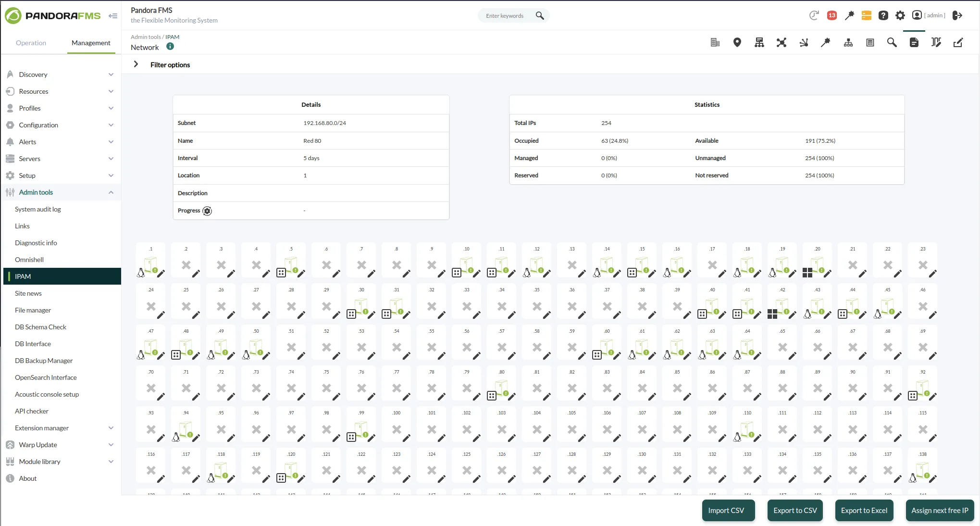
Task: Click Assign next free IP button
Action: coord(940,510)
